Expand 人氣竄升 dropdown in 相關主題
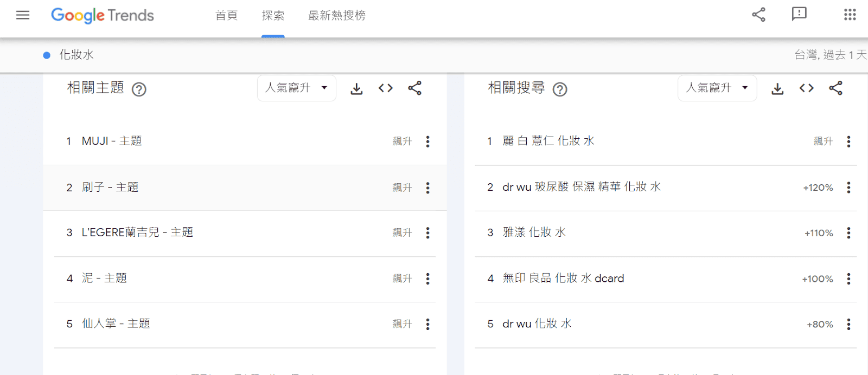This screenshot has height=375, width=868. pyautogui.click(x=296, y=88)
